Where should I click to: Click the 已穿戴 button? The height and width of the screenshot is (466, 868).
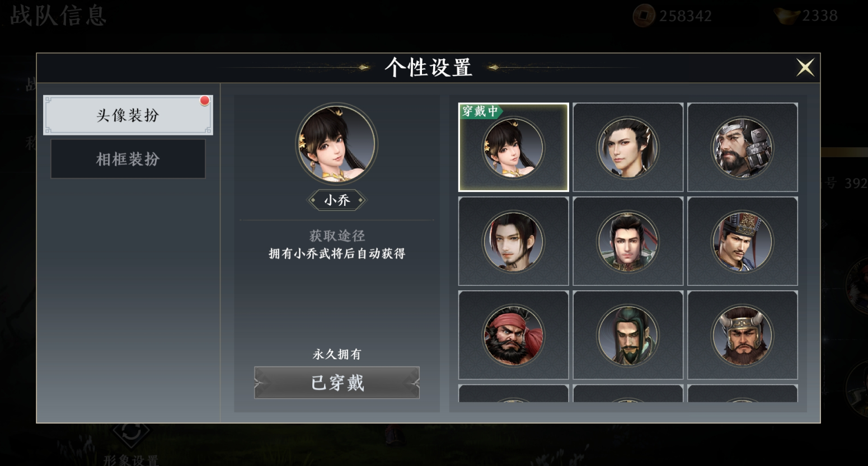point(337,383)
